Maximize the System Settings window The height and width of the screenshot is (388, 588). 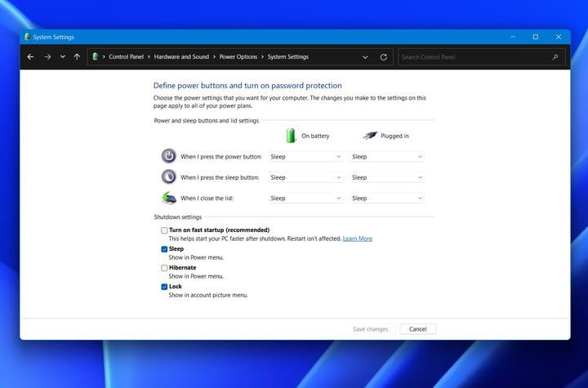(536, 37)
